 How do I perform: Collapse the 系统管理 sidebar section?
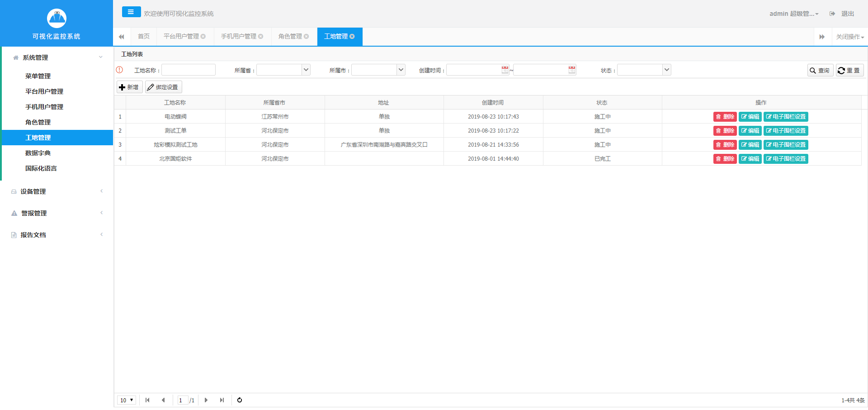pos(57,57)
